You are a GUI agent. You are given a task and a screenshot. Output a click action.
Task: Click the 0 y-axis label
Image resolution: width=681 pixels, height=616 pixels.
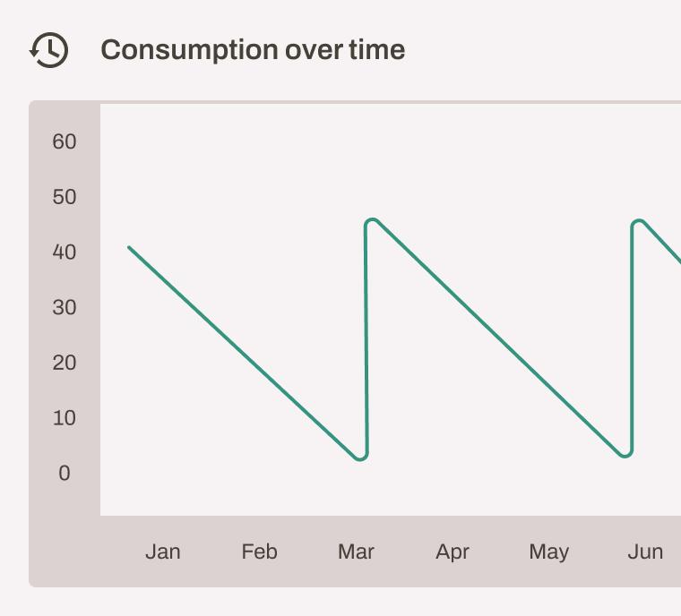click(65, 474)
